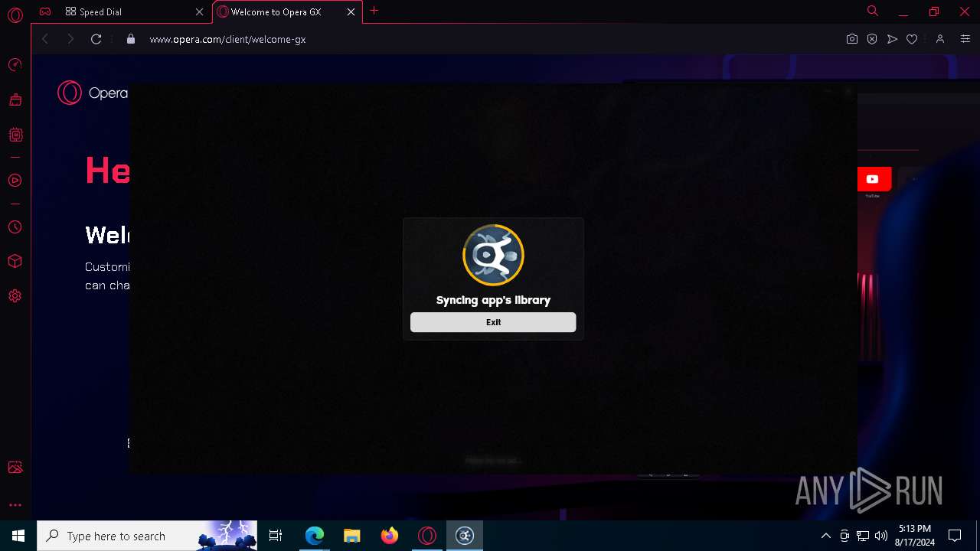This screenshot has height=551, width=980.
Task: Open the Opera menu logo
Action: tap(15, 15)
